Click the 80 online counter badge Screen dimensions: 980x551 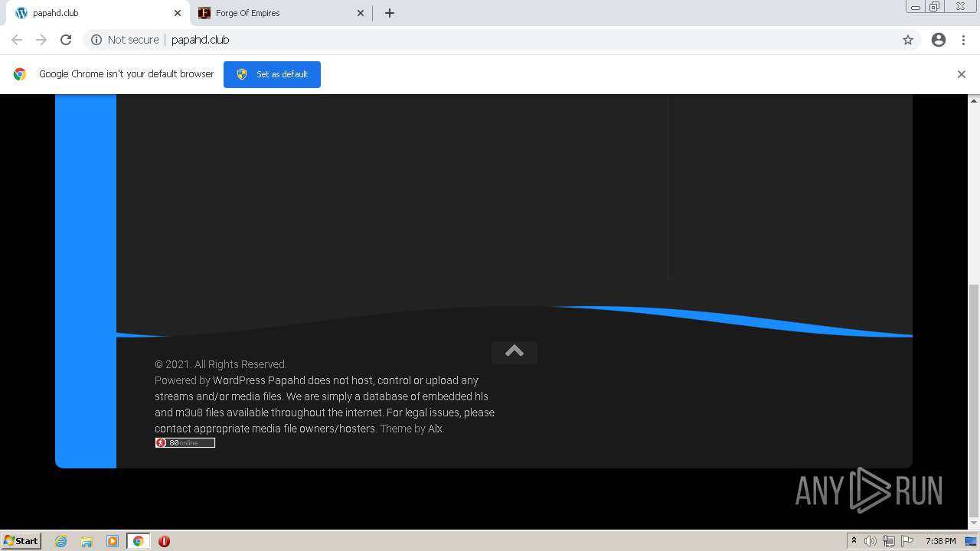tap(185, 443)
